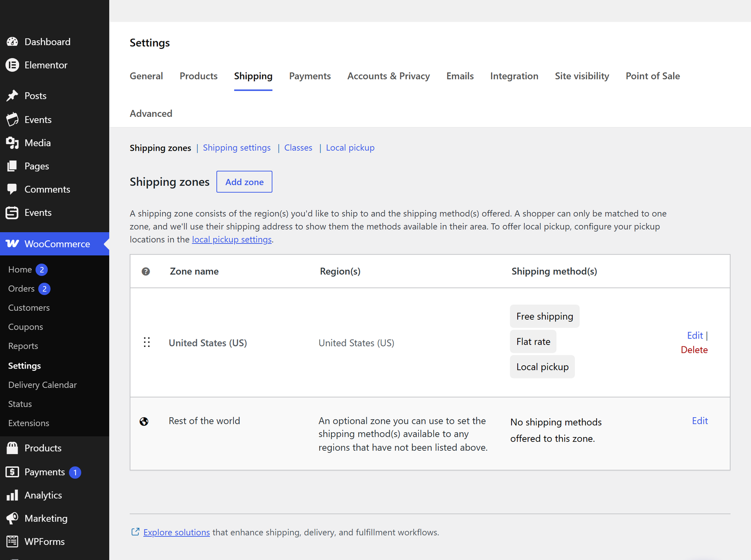Click the Flat rate method tag
The width and height of the screenshot is (751, 560).
[533, 342]
